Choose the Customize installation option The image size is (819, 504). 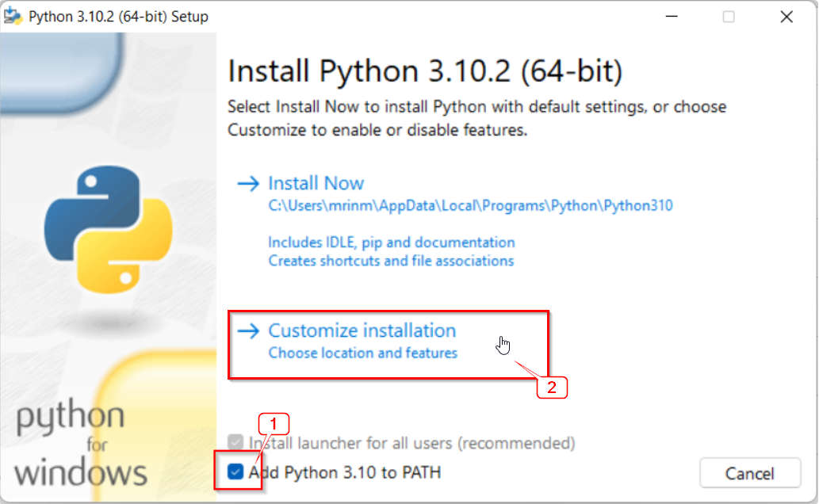coord(362,331)
